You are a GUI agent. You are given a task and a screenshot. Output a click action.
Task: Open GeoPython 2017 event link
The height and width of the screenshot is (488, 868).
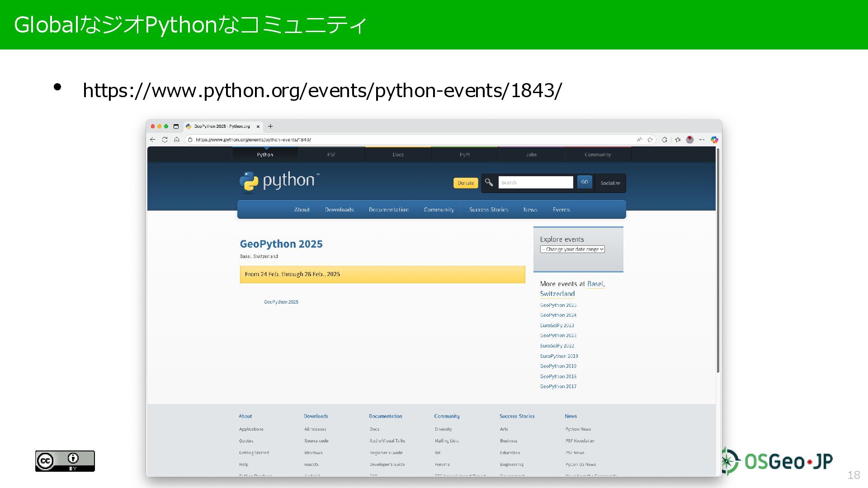[x=558, y=387]
